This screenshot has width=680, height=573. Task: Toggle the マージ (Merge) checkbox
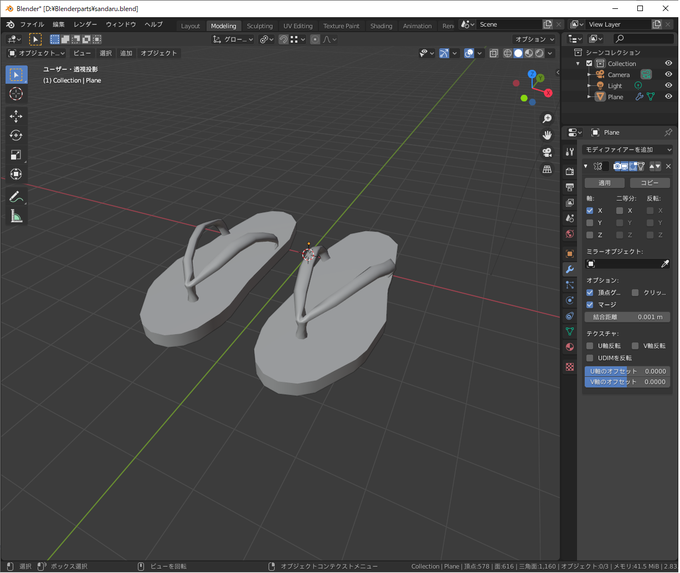click(x=589, y=305)
